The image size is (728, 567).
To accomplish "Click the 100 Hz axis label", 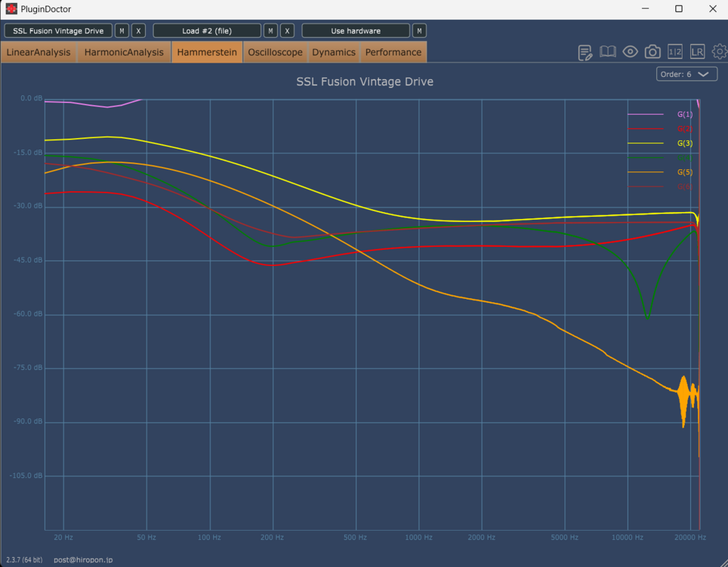I will [210, 537].
